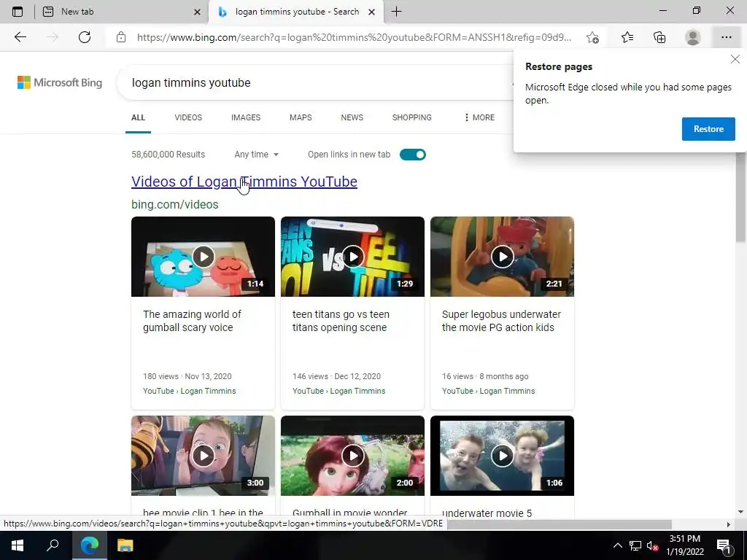747x560 pixels.
Task: Click the 58,600,000 Results text
Action: (x=169, y=155)
